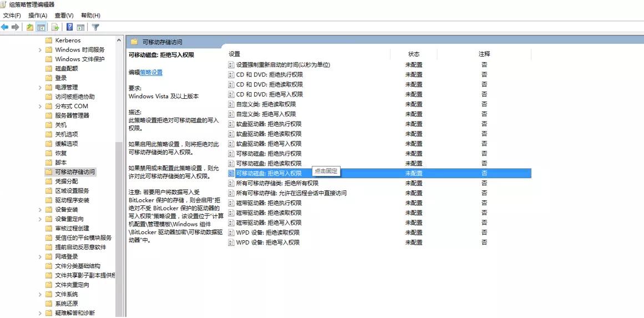Select the 恢复 tree folder
The image size is (644, 318).
61,153
